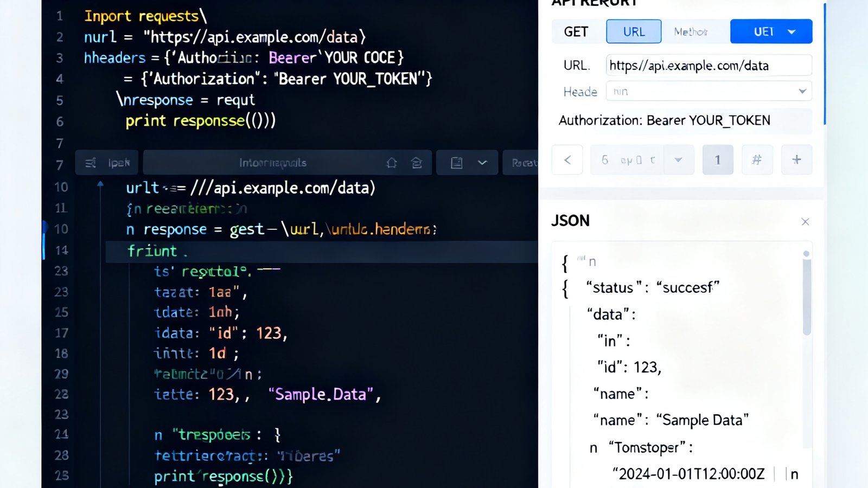Switch to the Method tab
This screenshot has width=868, height=488.
pos(691,32)
